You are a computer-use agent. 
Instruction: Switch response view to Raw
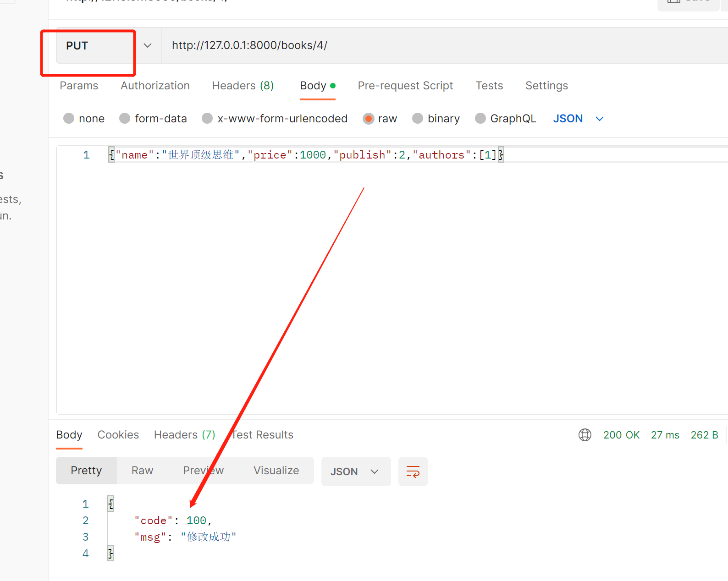pyautogui.click(x=142, y=471)
